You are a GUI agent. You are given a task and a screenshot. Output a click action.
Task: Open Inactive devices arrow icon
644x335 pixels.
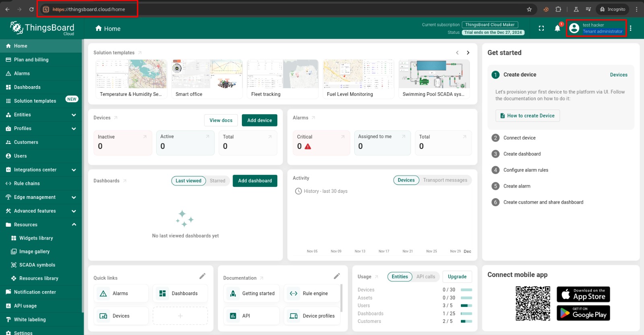coord(145,137)
